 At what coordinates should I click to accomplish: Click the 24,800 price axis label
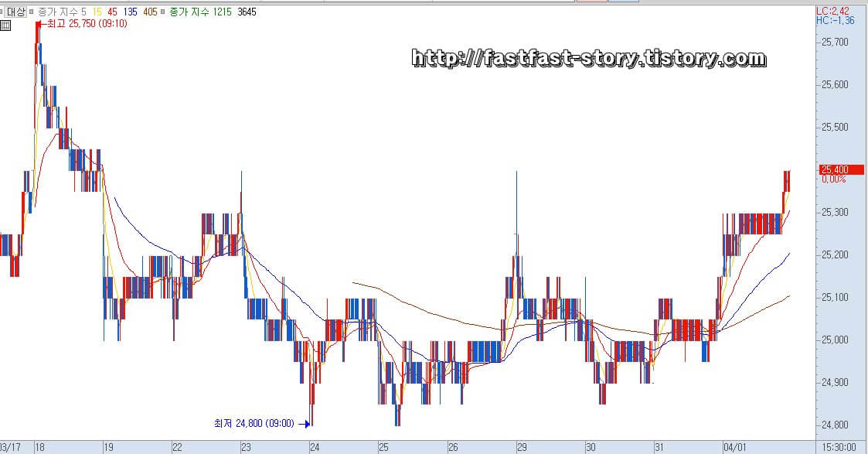(835, 425)
